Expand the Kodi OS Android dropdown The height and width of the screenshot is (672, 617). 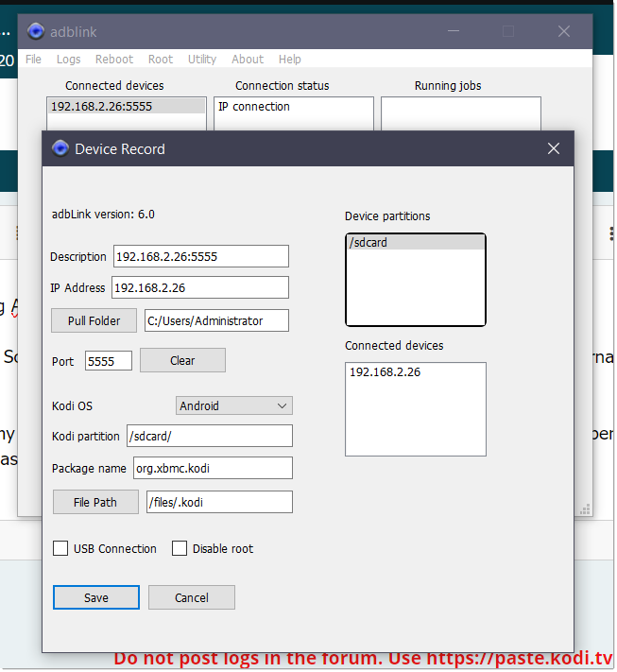point(234,405)
